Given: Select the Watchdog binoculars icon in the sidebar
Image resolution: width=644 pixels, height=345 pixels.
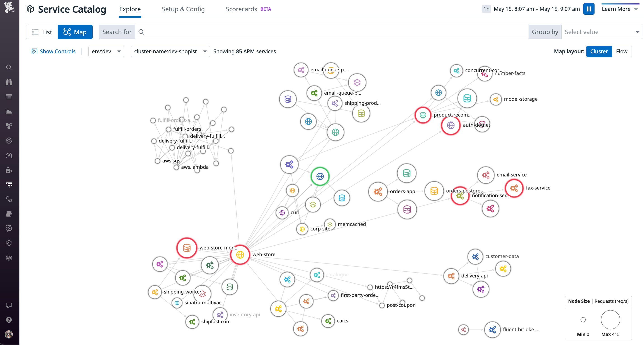Looking at the screenshot, I should coord(9,82).
